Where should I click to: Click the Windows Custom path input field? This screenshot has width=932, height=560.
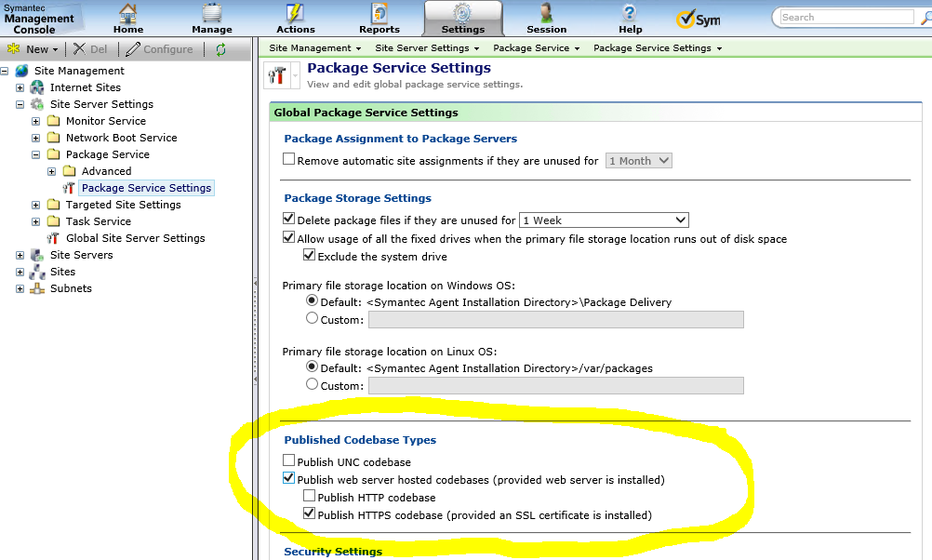[x=555, y=320]
